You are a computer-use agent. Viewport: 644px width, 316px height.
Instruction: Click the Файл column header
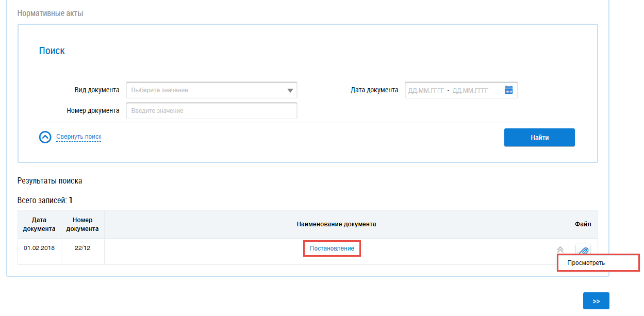tap(583, 224)
